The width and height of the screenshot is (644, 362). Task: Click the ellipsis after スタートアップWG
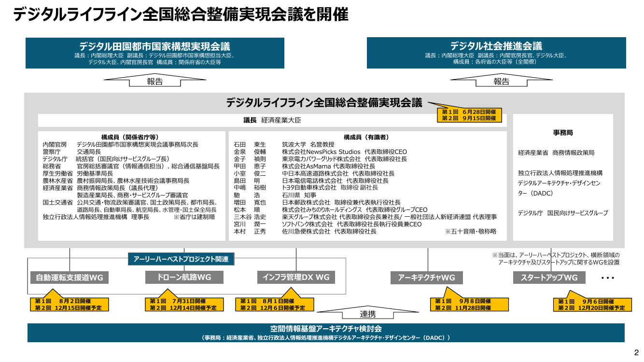click(607, 278)
